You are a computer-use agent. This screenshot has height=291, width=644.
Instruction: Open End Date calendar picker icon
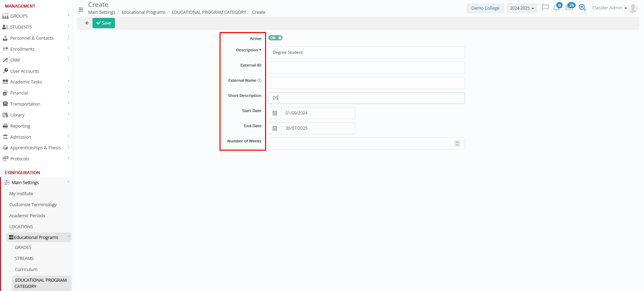[x=275, y=128]
